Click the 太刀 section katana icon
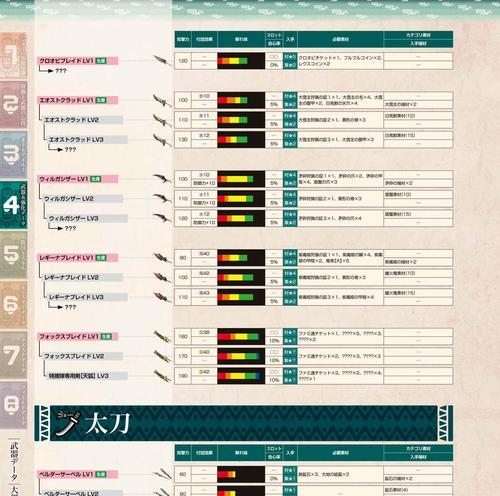This screenshot has height=496, width=500. pyautogui.click(x=68, y=423)
